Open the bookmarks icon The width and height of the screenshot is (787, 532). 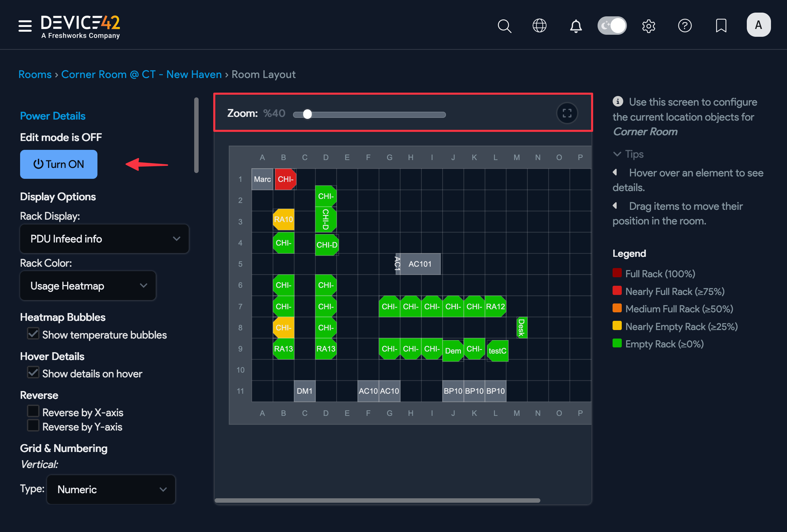coord(721,26)
